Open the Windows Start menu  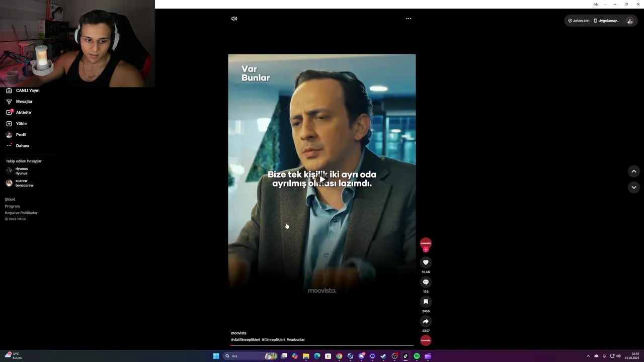pos(216,356)
